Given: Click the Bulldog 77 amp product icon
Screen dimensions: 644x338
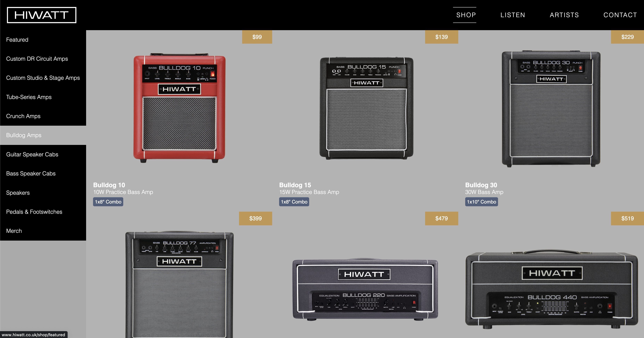Looking at the screenshot, I should pos(179,281).
